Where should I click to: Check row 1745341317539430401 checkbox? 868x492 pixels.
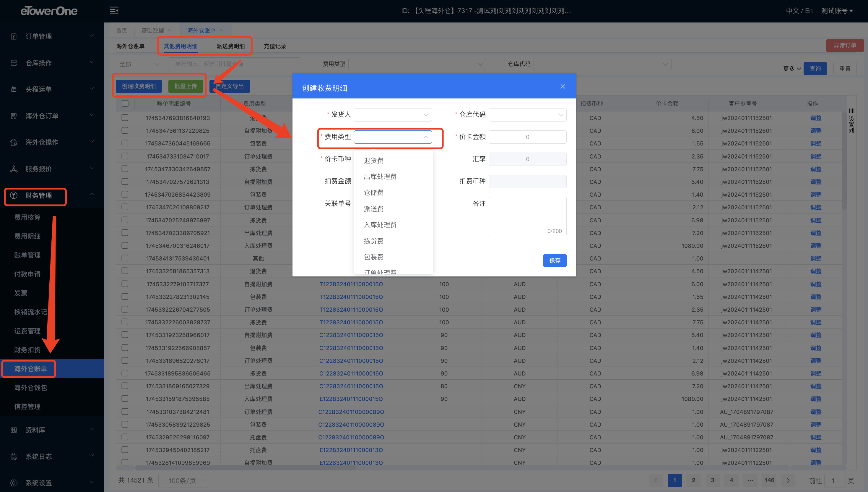point(125,258)
